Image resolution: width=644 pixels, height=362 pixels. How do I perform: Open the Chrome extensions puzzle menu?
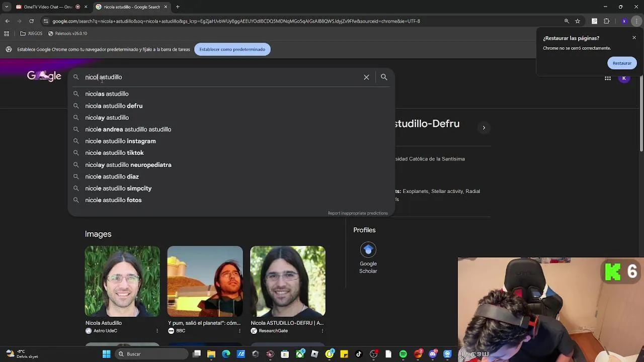606,21
